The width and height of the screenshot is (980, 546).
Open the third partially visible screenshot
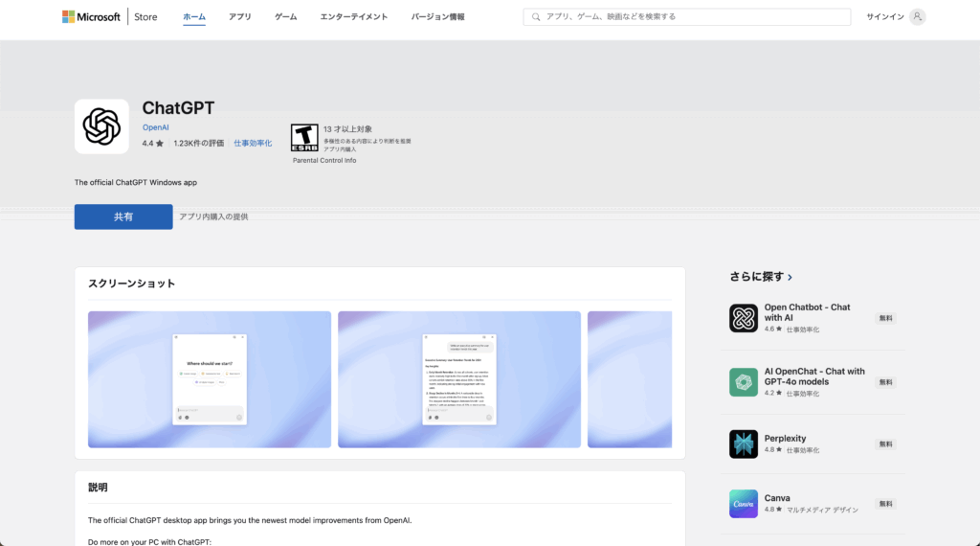(630, 379)
